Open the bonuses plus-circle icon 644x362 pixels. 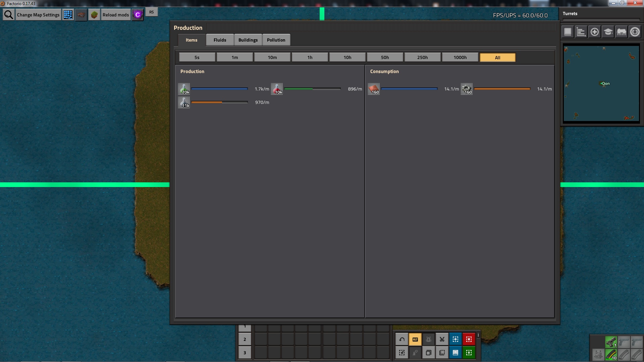click(x=595, y=32)
